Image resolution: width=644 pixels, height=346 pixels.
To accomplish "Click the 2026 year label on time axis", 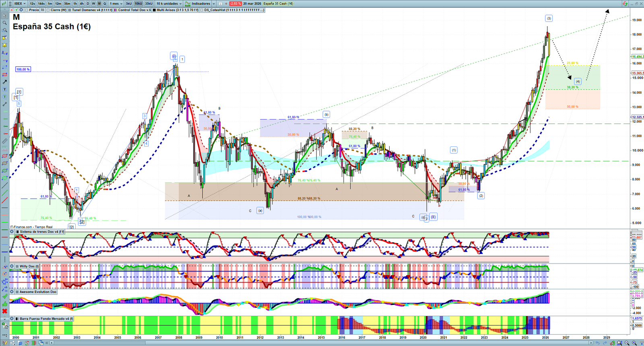I will point(545,338).
